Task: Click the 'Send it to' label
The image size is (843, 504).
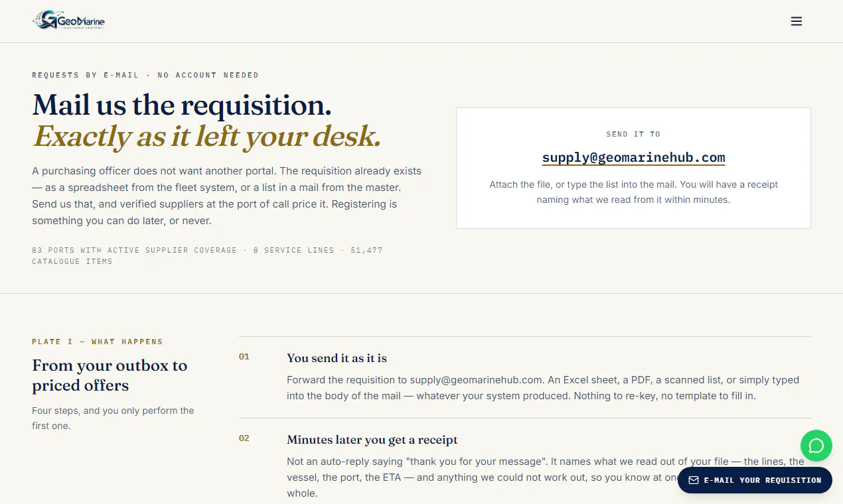Action: (633, 134)
